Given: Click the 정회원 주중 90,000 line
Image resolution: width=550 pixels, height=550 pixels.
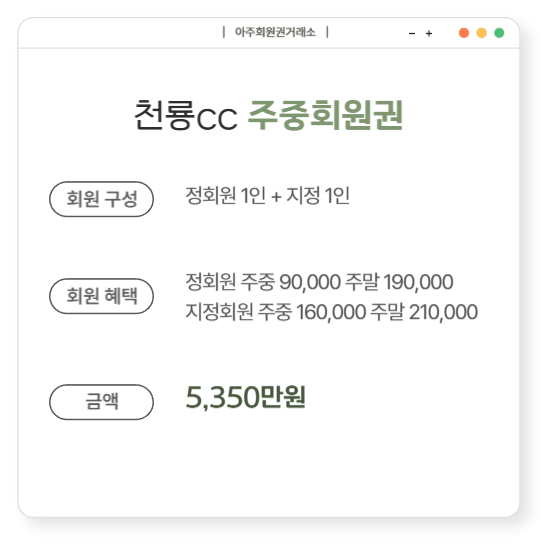Looking at the screenshot, I should pos(319,282).
